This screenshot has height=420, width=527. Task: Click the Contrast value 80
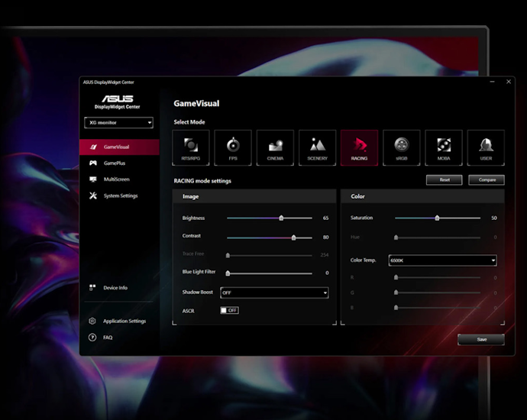(x=325, y=237)
